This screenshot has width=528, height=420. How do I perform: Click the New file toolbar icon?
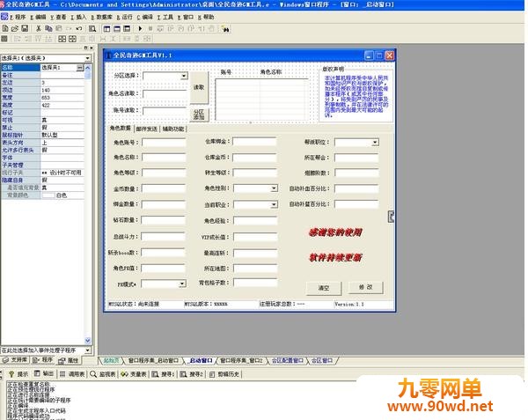[x=5, y=29]
